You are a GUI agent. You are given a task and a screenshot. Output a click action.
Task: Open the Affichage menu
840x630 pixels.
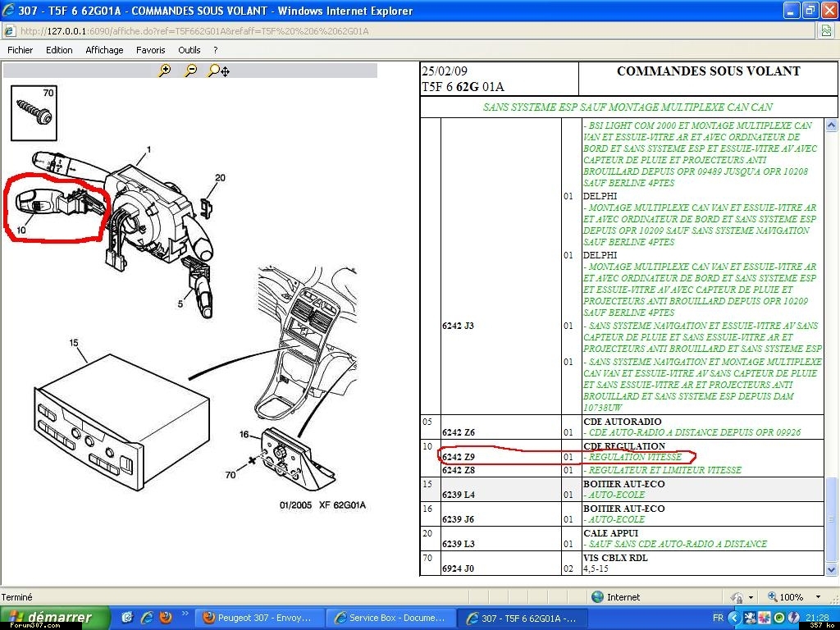pyautogui.click(x=104, y=50)
